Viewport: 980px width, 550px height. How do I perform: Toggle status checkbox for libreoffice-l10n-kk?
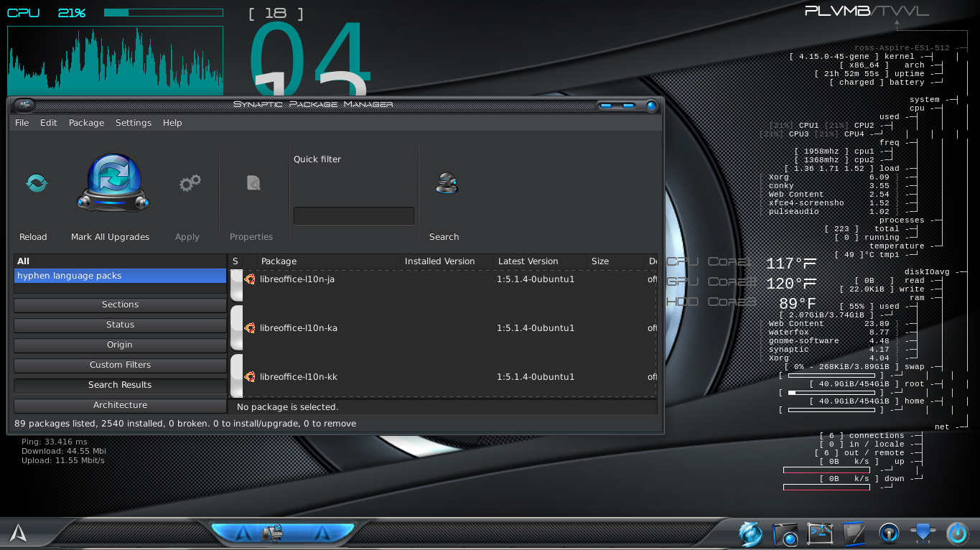tap(236, 377)
